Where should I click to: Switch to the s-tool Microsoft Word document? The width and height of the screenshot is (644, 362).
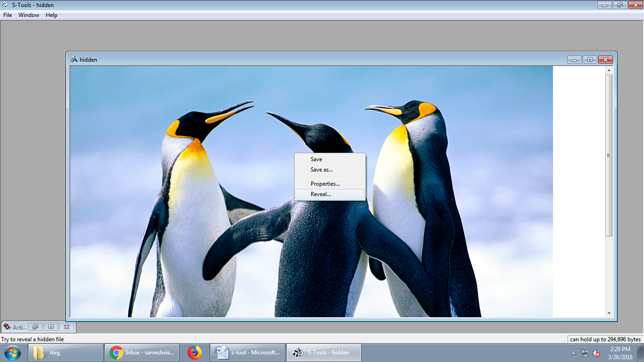[x=248, y=353]
